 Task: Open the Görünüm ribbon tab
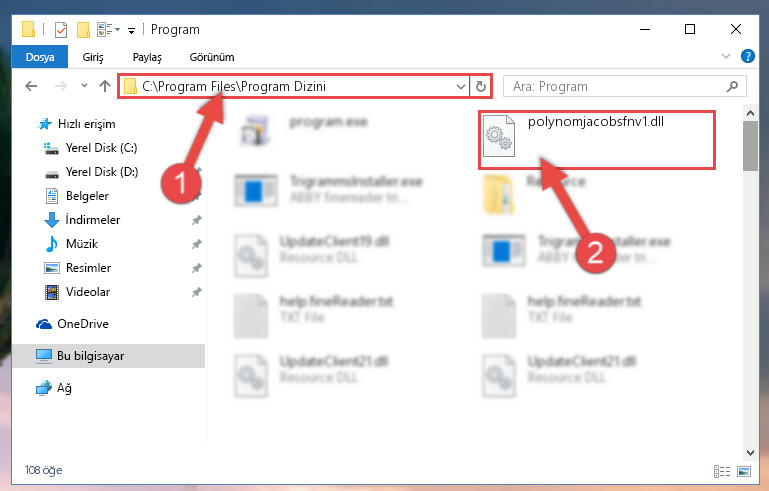click(212, 57)
